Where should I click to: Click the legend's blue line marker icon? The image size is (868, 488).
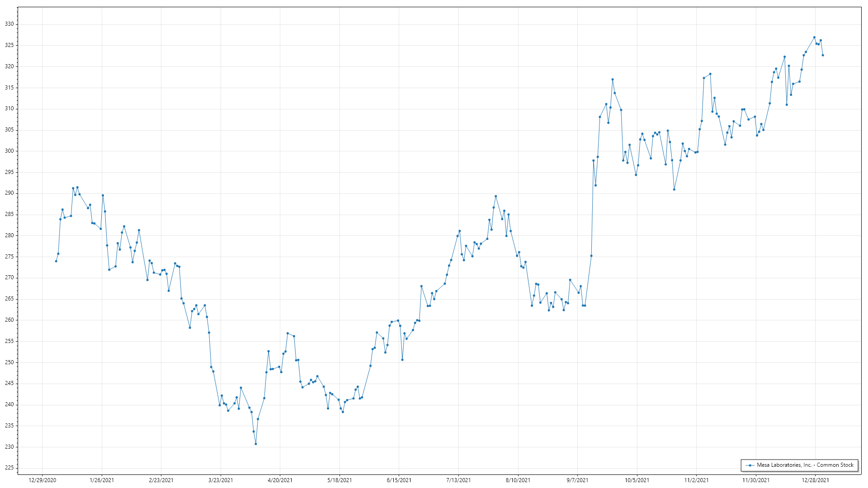[750, 465]
